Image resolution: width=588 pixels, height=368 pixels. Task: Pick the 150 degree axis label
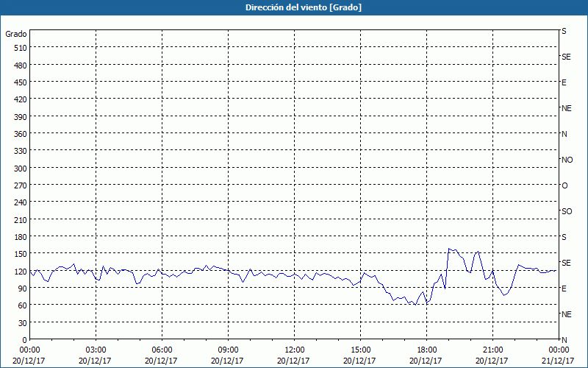click(x=21, y=254)
